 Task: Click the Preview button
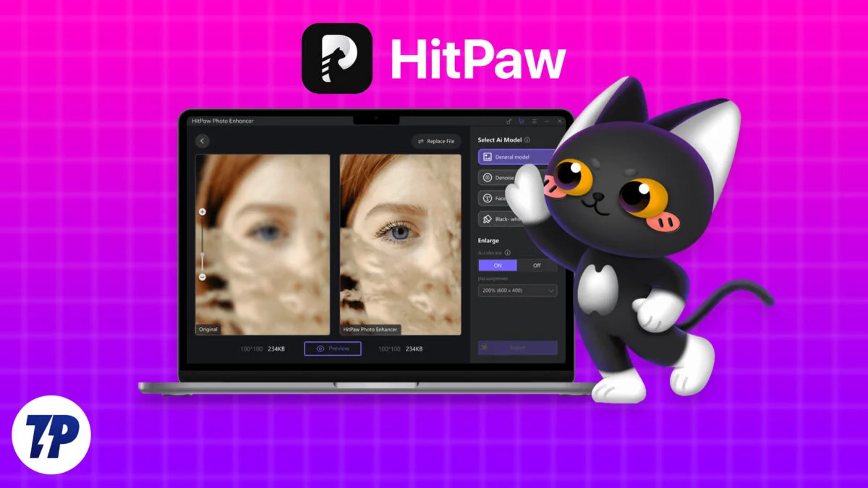(x=333, y=348)
